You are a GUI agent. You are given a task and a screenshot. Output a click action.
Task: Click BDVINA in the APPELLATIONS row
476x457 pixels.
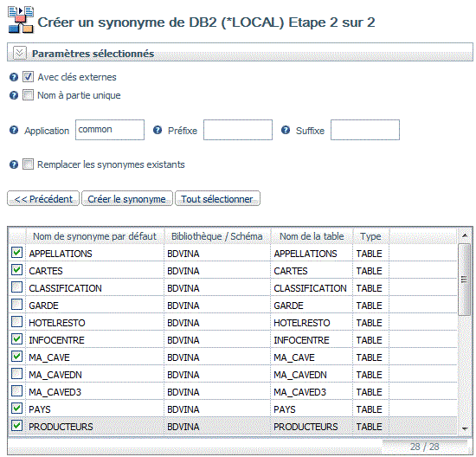[x=183, y=254]
